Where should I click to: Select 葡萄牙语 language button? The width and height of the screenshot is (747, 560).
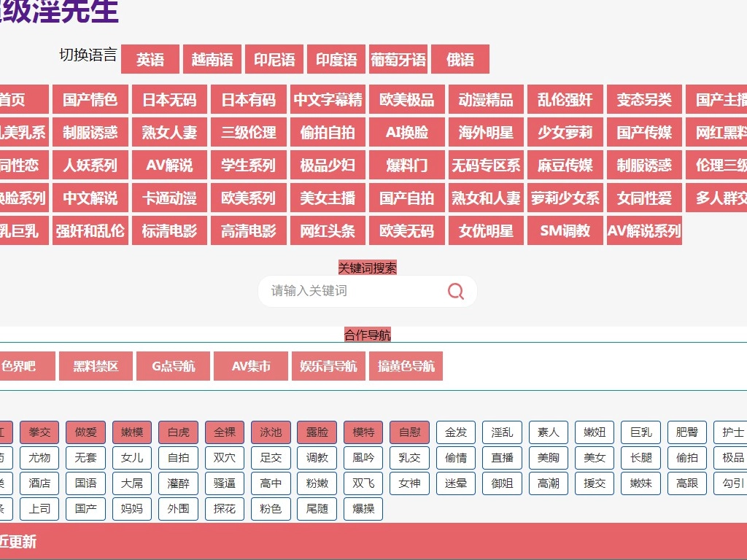pos(398,60)
